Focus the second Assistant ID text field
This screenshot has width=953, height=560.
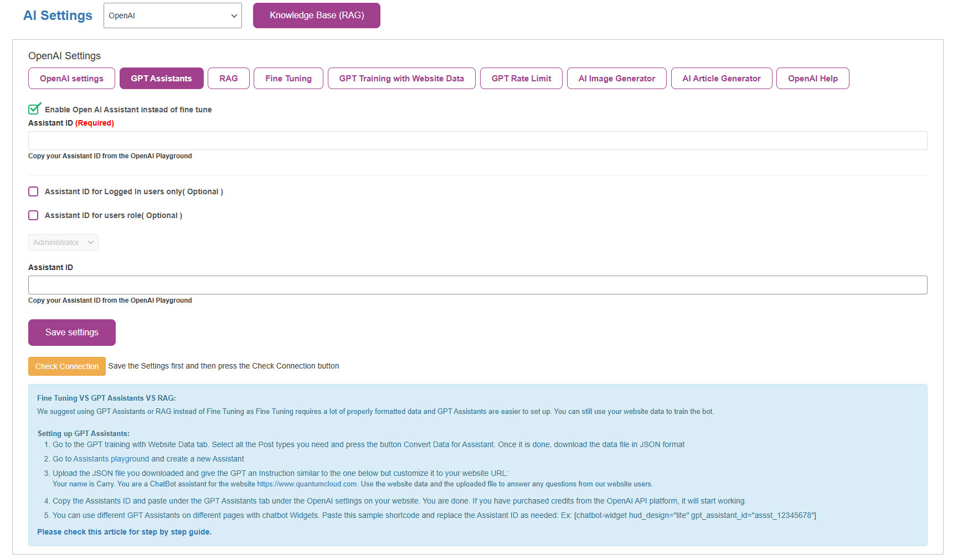click(x=477, y=285)
